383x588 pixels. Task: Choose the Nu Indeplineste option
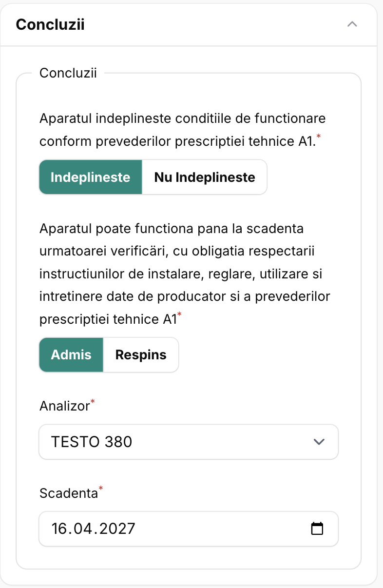coord(205,177)
